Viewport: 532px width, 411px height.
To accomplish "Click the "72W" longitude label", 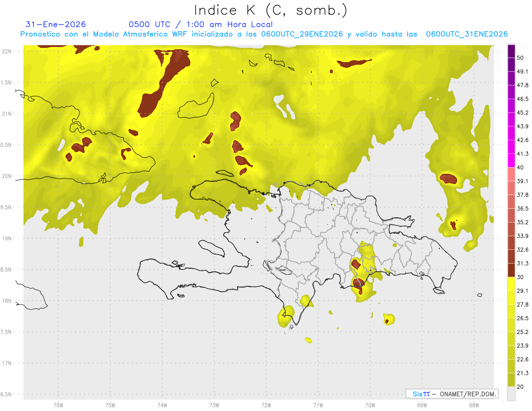I will (266, 405).
